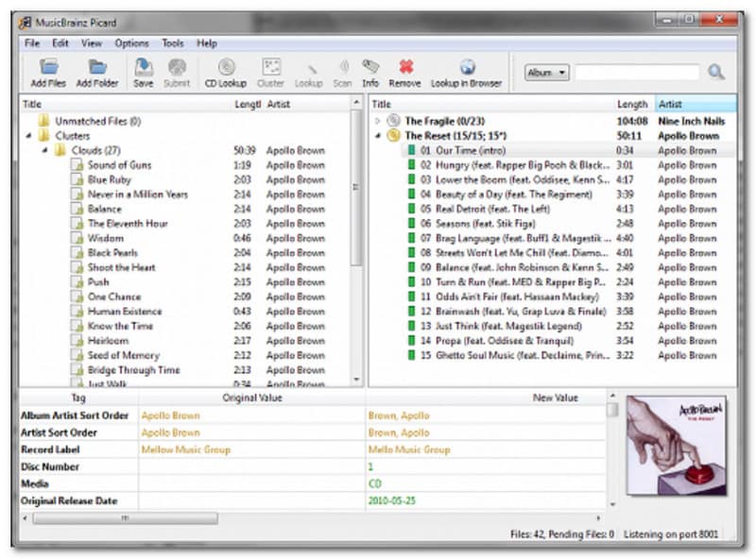Open the Album search type dropdown

click(x=547, y=73)
